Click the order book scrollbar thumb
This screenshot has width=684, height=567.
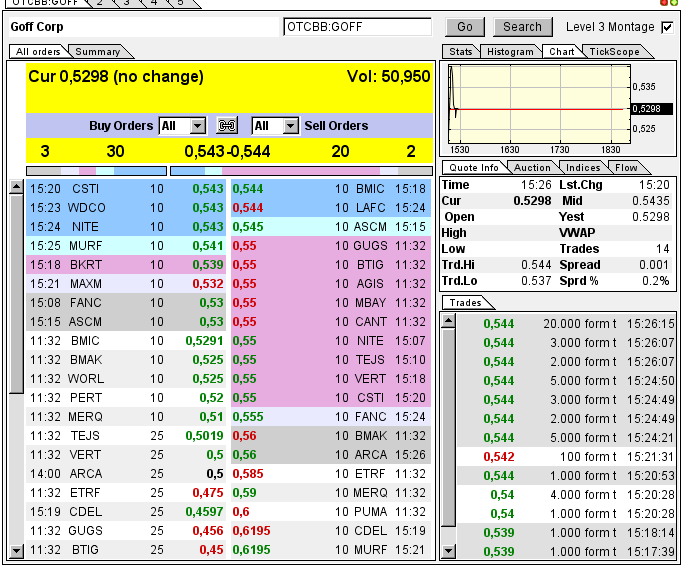point(16,294)
